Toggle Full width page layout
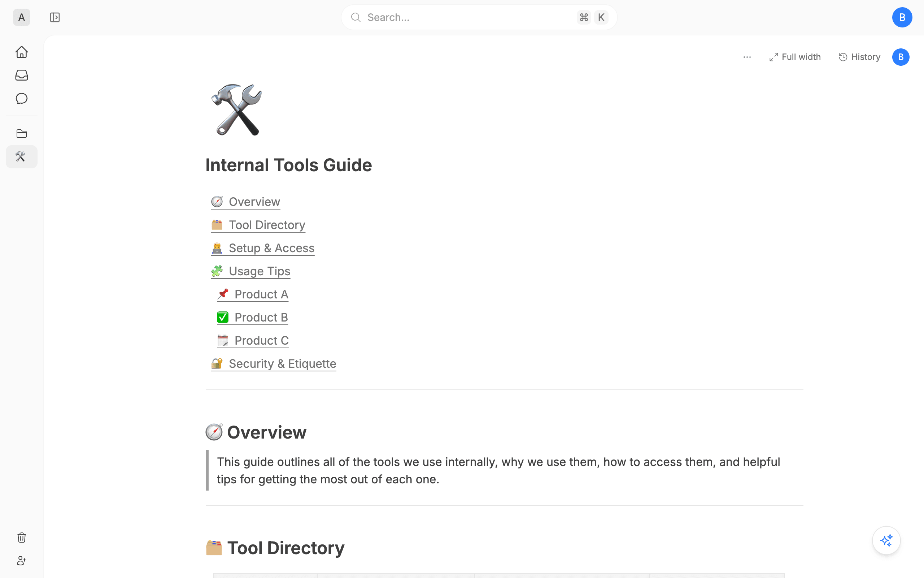Screen dimensions: 924x578 pos(794,57)
